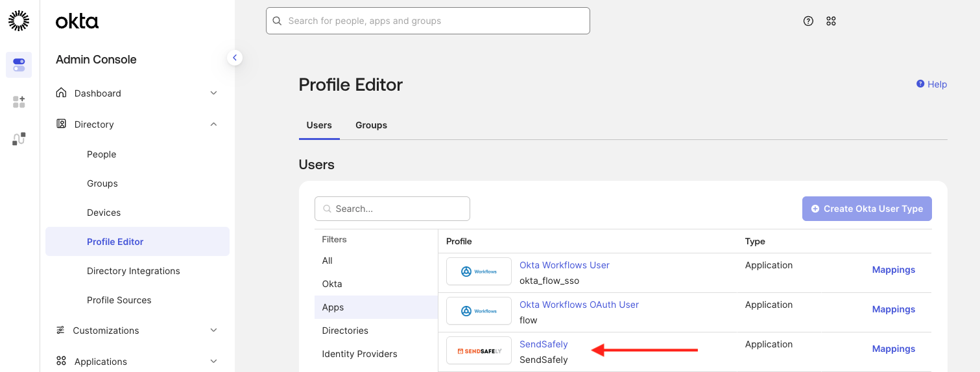The image size is (980, 372).
Task: Click the Directory sidebar label
Action: tap(94, 124)
